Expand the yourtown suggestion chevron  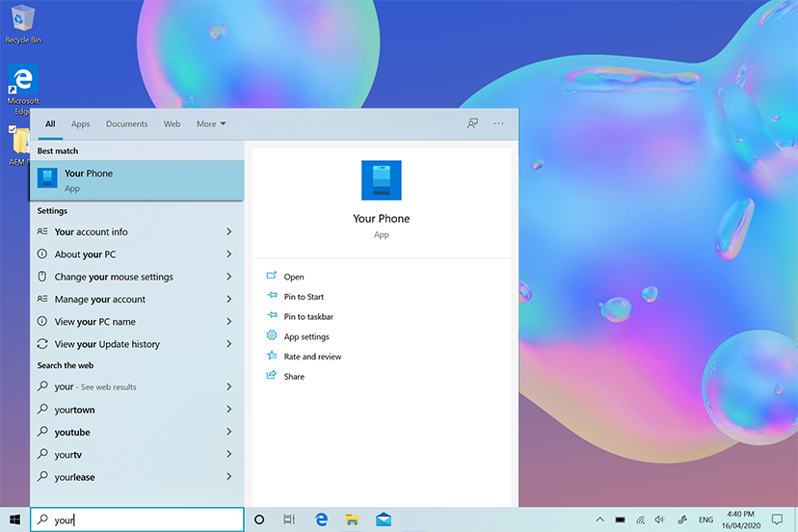tap(229, 410)
